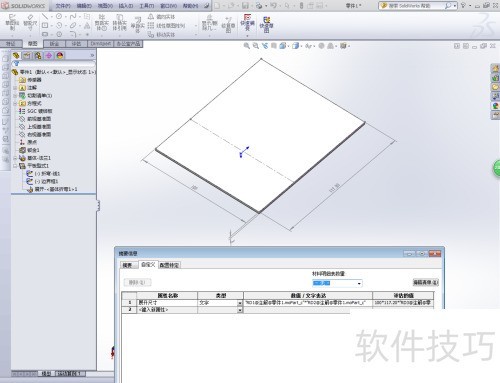Open the DisplayManager color-ball tab
The image size is (500, 383).
(60, 56)
